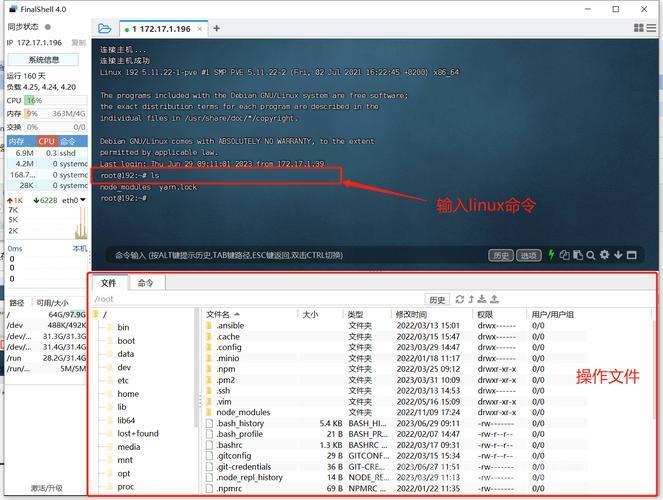This screenshot has width=663, height=500.
Task: Open terminal search magnifier
Action: coord(591,255)
